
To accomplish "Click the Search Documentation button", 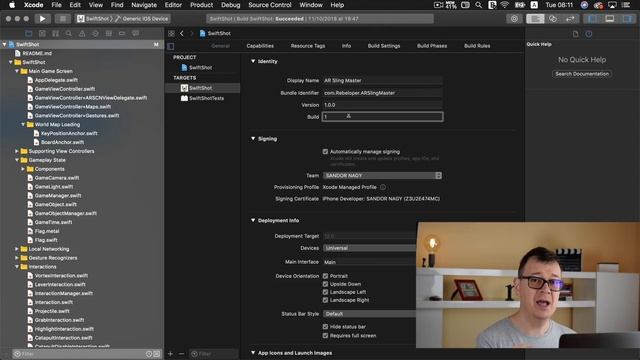I will pyautogui.click(x=582, y=74).
